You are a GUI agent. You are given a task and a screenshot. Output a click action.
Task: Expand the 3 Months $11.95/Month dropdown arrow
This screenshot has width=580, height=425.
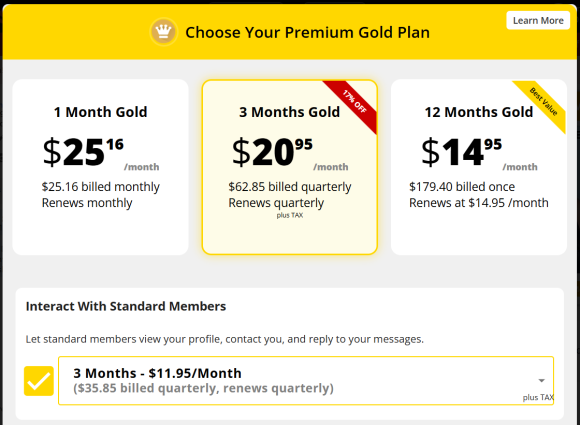click(x=542, y=380)
